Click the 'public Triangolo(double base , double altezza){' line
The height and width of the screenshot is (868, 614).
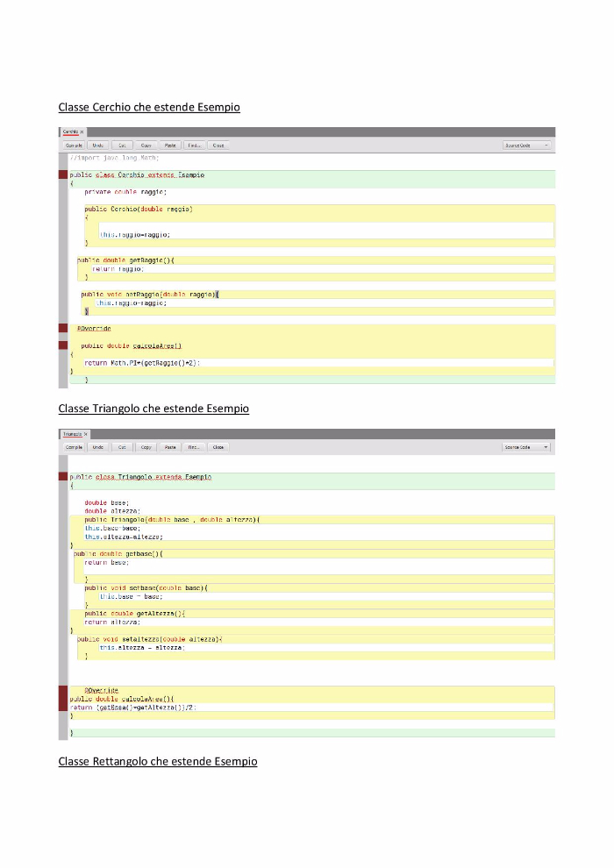[172, 520]
